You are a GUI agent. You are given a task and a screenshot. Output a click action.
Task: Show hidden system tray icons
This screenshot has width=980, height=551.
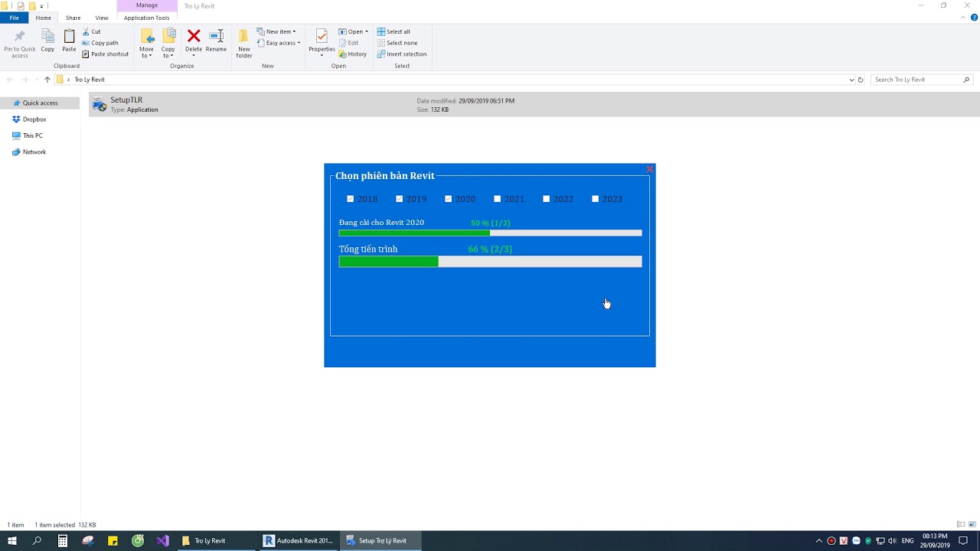(x=819, y=540)
